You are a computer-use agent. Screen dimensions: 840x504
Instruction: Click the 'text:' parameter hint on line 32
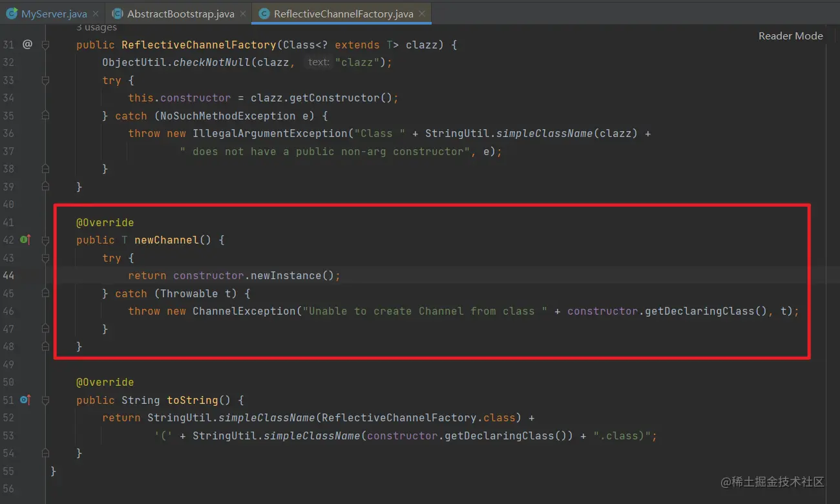(x=319, y=62)
